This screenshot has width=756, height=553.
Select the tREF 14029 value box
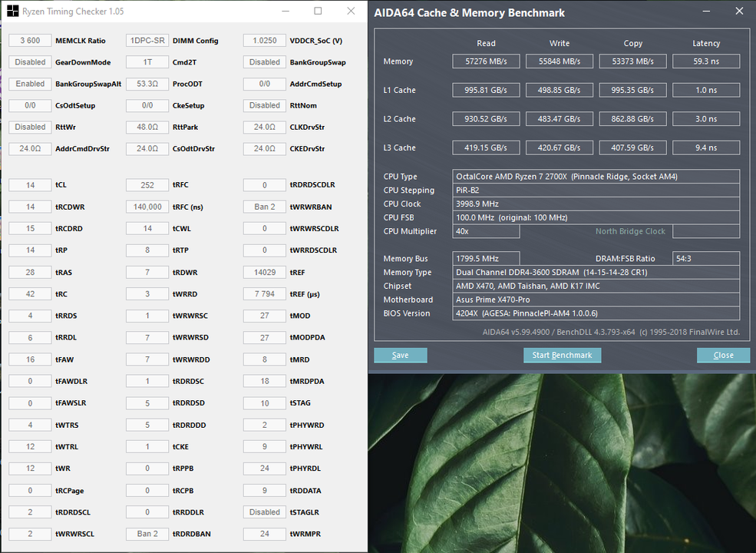pos(265,272)
